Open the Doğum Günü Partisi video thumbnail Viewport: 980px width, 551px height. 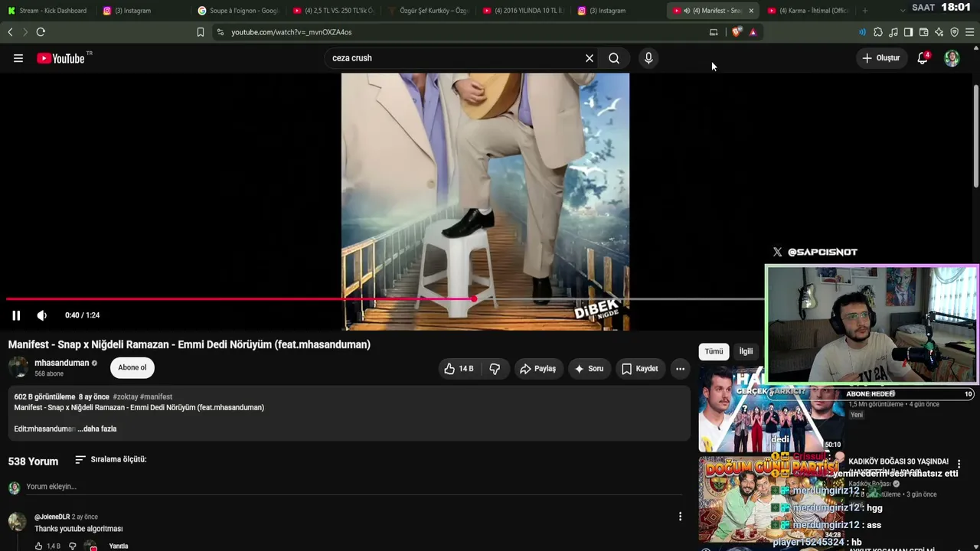(x=771, y=499)
